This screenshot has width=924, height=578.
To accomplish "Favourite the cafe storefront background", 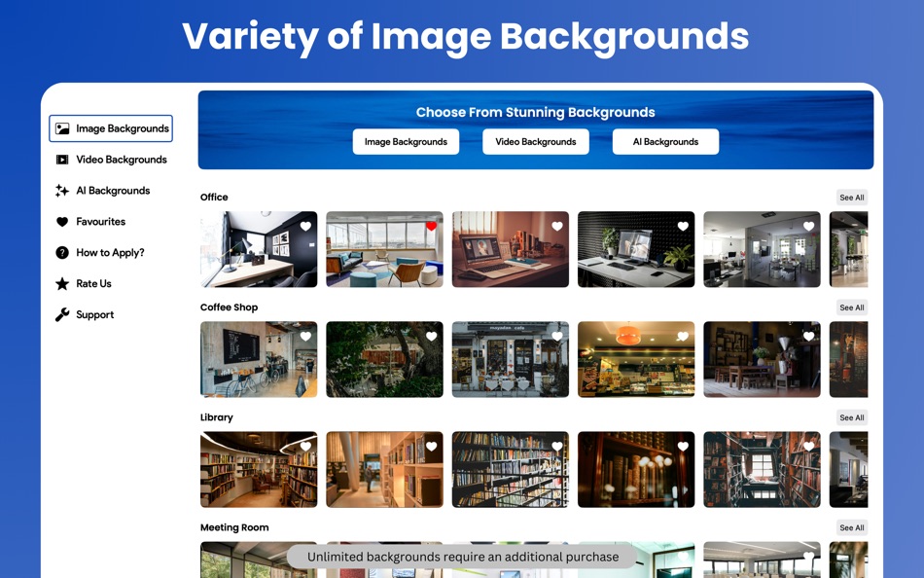I will tap(557, 336).
